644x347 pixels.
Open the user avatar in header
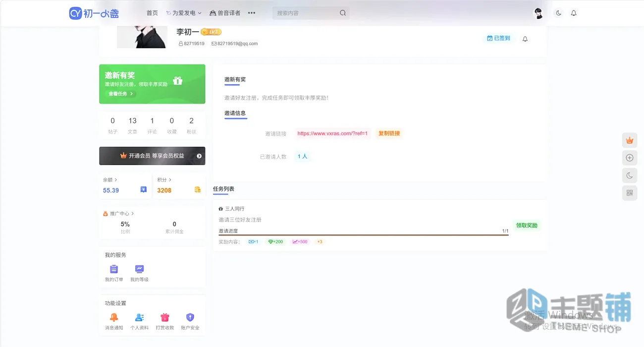tap(538, 13)
